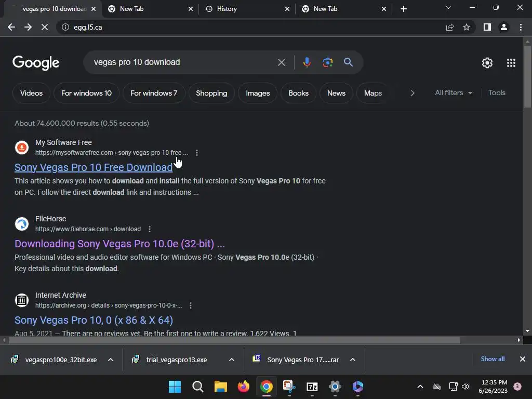532x399 pixels.
Task: Close the vegas pro 10 download tab
Action: pos(94,9)
